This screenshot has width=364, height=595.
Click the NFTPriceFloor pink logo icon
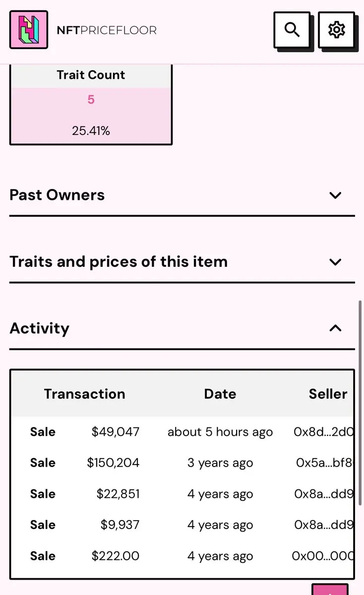coord(29,30)
